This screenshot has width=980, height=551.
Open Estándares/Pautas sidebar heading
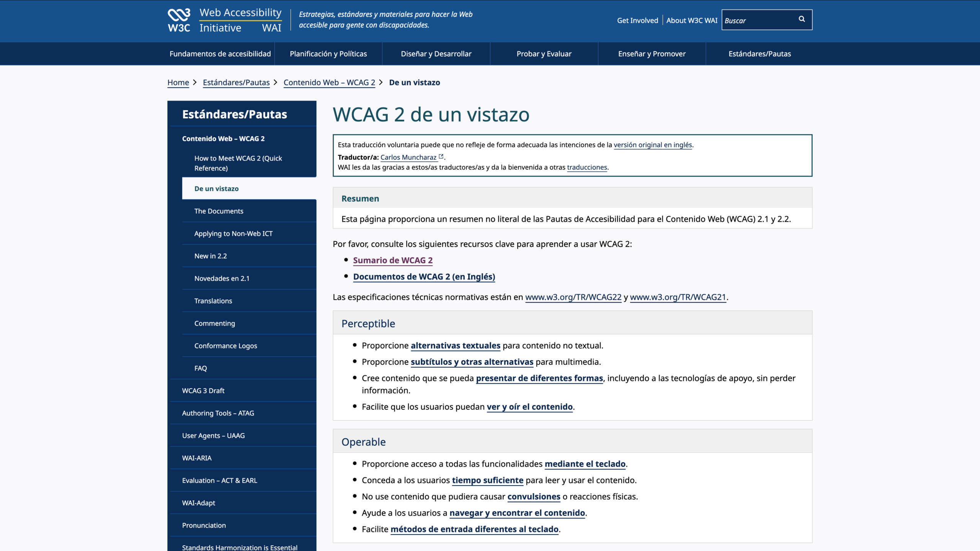pos(234,114)
